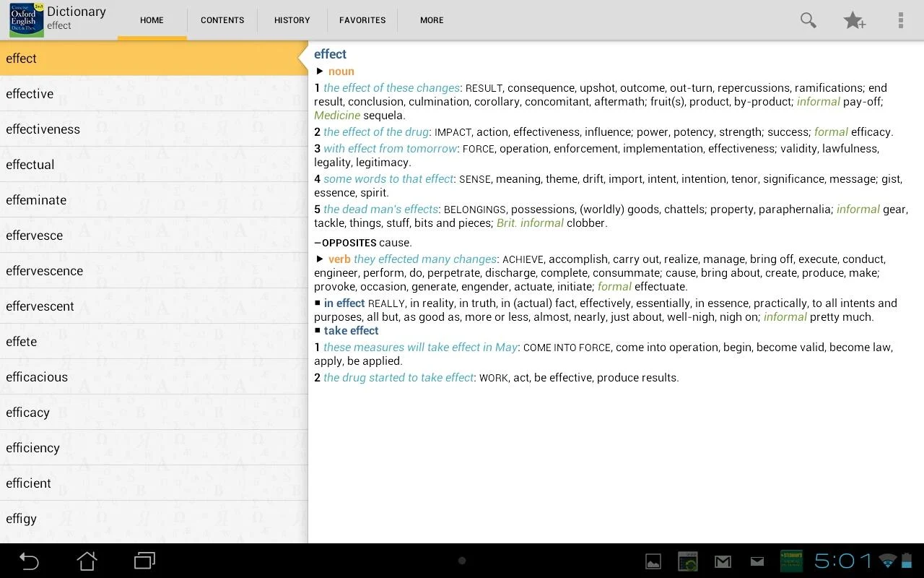Open the gallery notification icon

(x=653, y=561)
